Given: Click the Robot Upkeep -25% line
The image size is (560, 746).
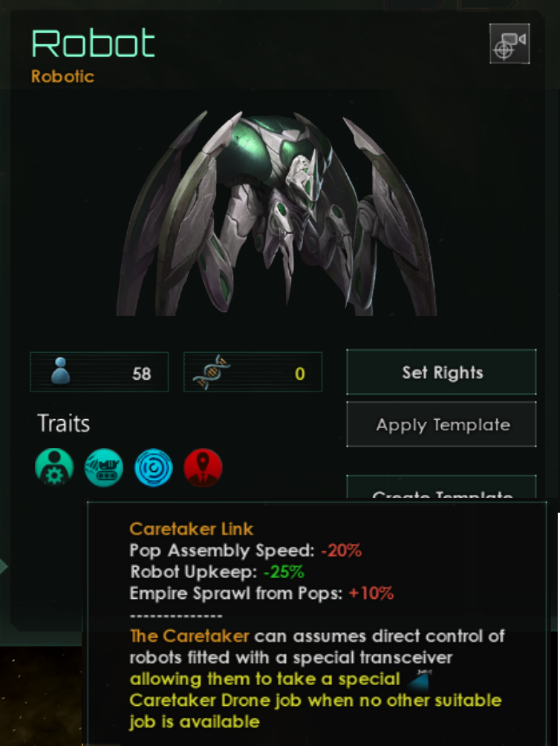Looking at the screenshot, I should tap(217, 572).
